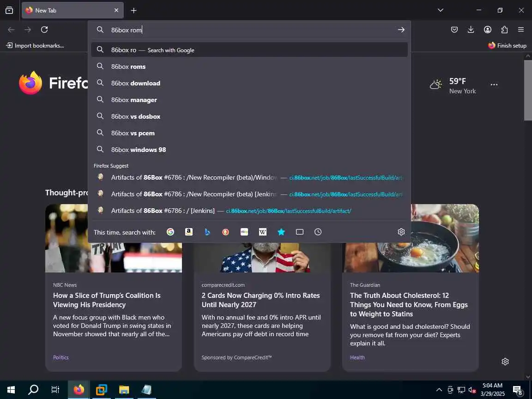The image size is (532, 399).
Task: Show hidden system tray icons
Action: pyautogui.click(x=439, y=390)
